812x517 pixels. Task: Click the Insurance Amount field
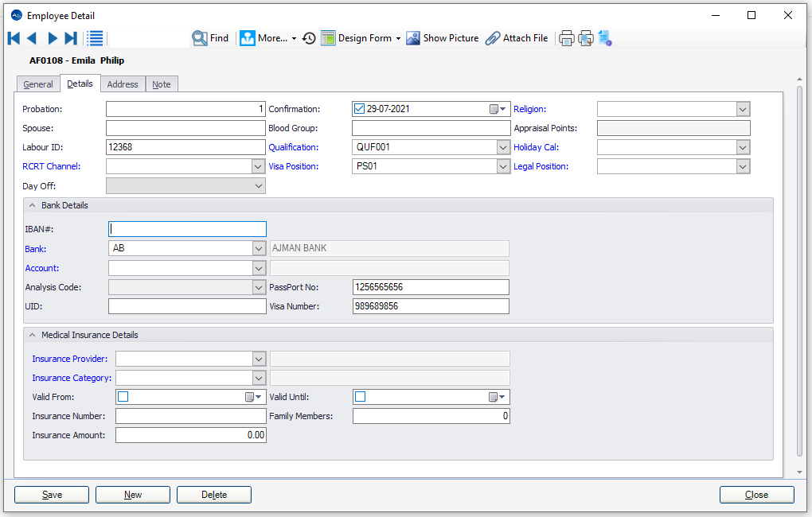click(x=191, y=435)
